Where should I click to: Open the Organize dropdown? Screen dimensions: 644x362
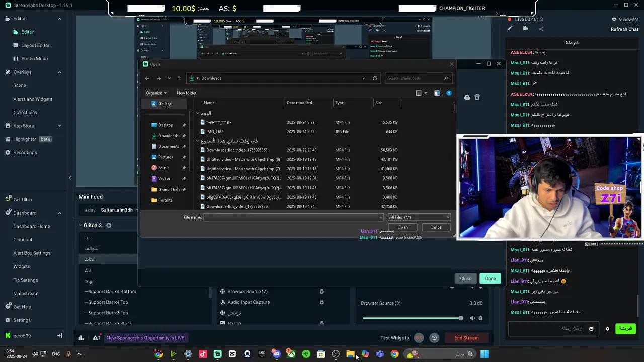pos(156,93)
